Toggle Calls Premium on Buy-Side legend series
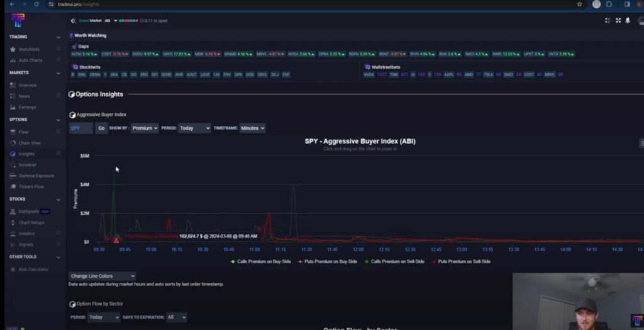This screenshot has width=644, height=330. click(x=261, y=262)
